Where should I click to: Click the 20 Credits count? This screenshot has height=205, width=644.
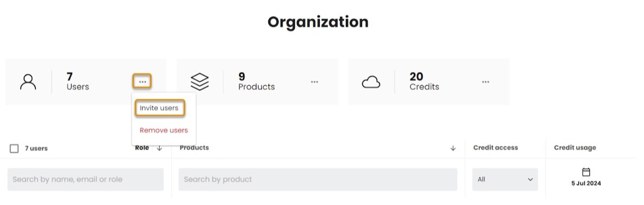coord(424,82)
